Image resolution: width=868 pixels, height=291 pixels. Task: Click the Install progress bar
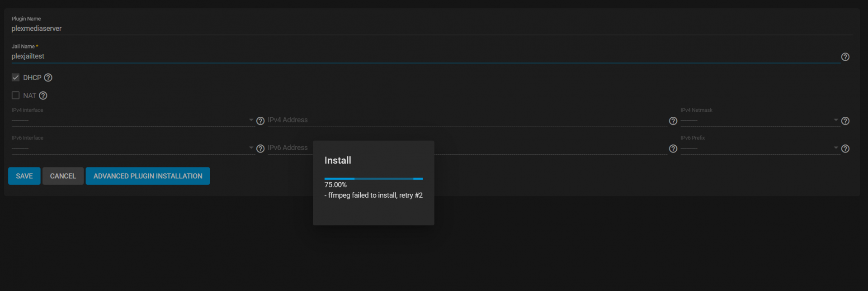[373, 179]
